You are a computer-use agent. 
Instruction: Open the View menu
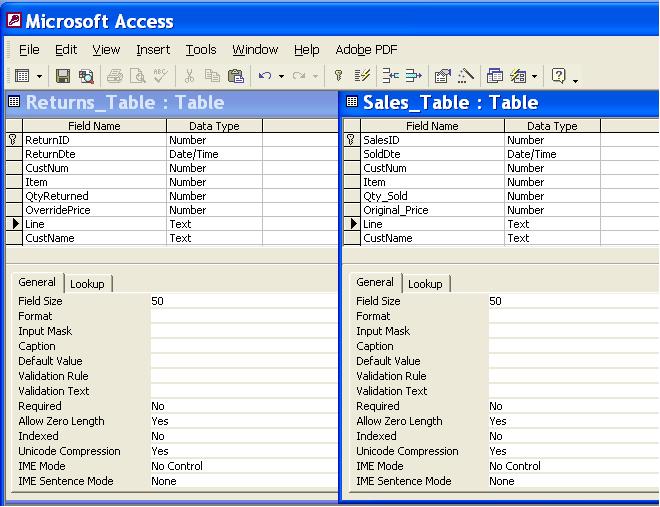106,50
